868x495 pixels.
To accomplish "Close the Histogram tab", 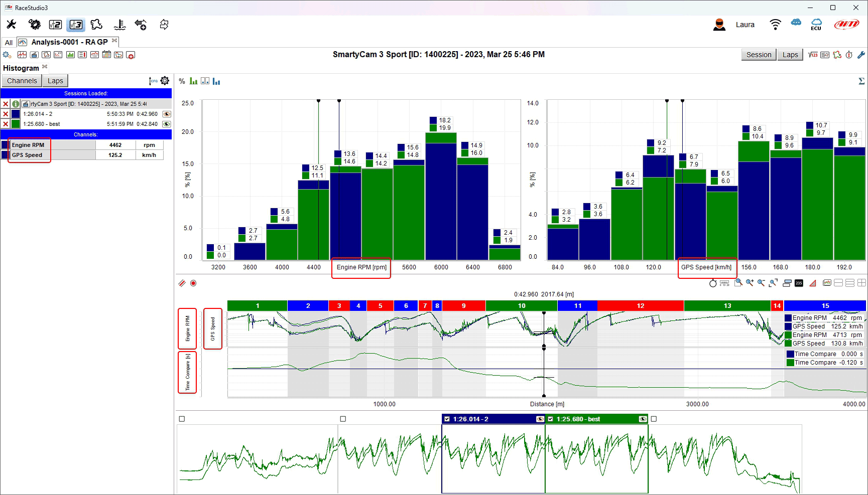I will click(45, 67).
